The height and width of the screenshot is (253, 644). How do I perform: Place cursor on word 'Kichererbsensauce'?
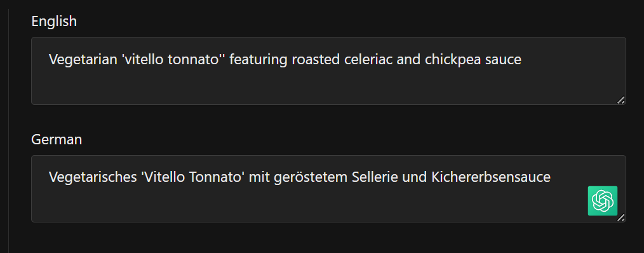[x=491, y=177]
